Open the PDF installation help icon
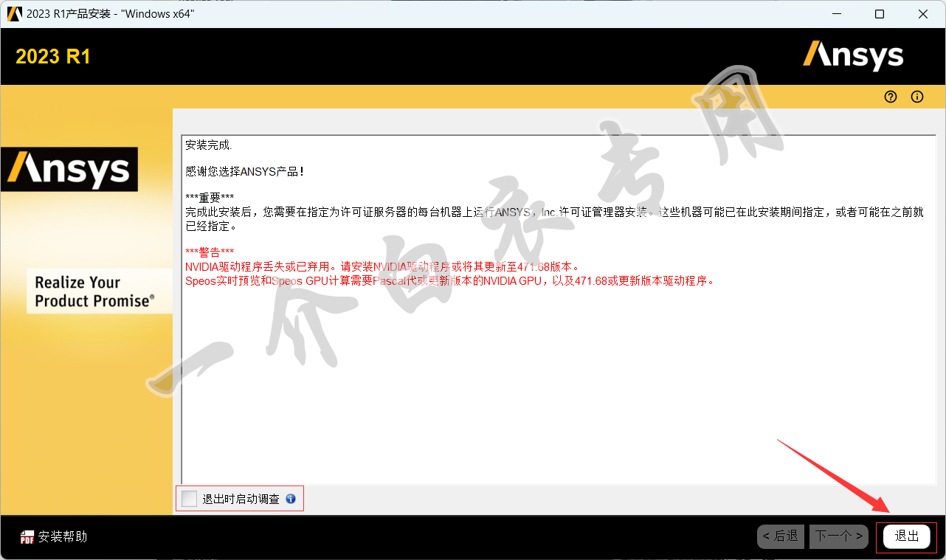 tap(27, 537)
